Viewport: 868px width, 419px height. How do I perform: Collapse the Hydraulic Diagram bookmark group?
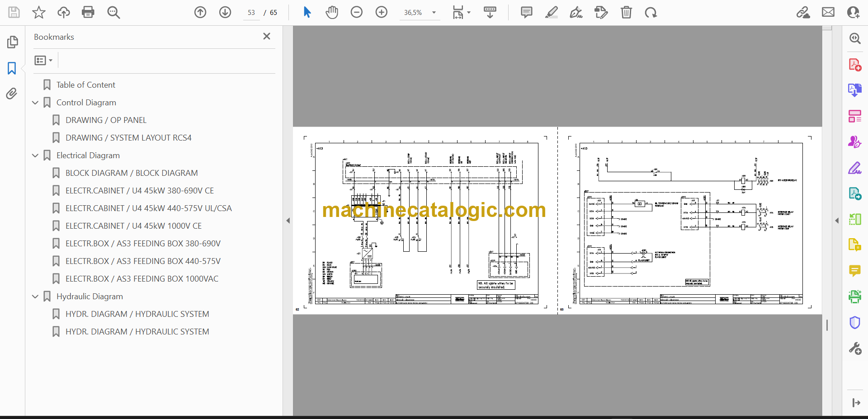click(x=35, y=297)
